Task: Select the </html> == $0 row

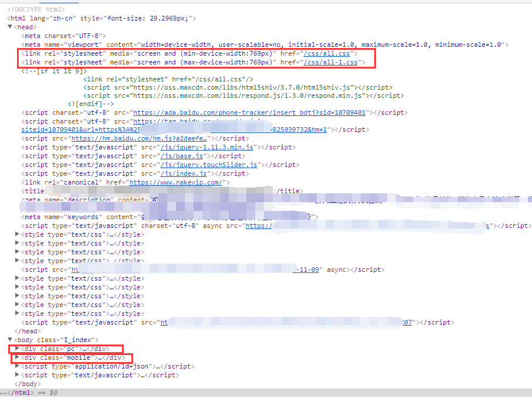Action: (266, 393)
